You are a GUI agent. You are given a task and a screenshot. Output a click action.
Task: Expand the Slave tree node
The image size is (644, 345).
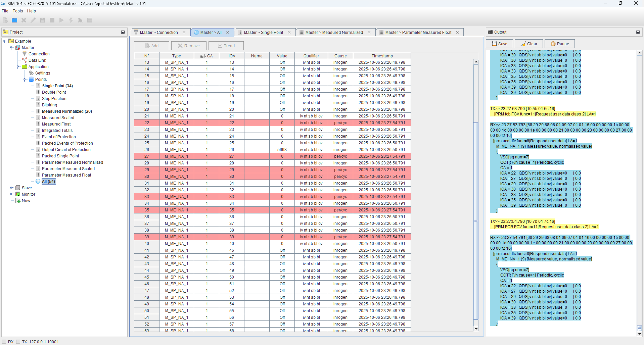tap(11, 188)
